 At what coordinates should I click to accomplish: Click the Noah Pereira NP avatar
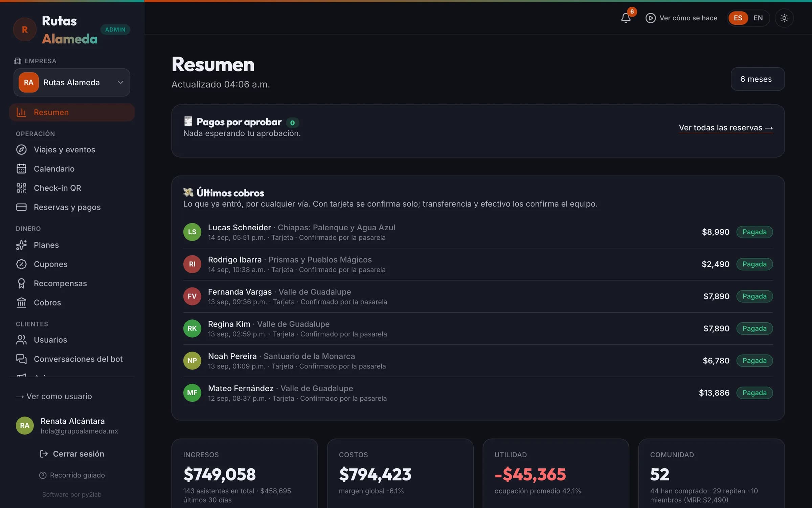pyautogui.click(x=192, y=361)
